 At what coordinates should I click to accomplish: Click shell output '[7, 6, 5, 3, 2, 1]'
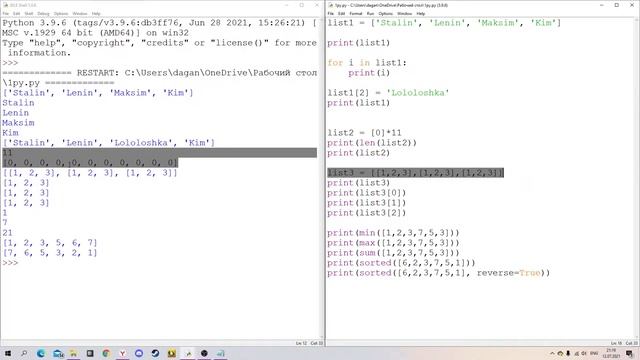tap(50, 253)
